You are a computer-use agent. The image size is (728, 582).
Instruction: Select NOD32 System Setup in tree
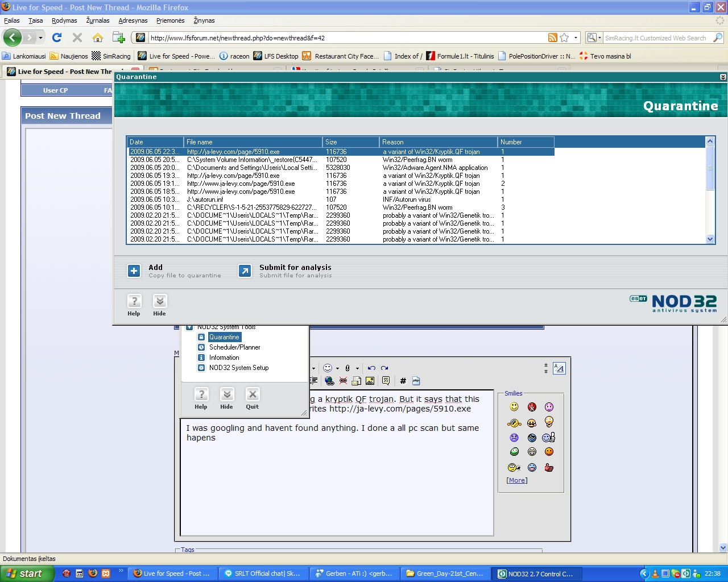(x=239, y=368)
